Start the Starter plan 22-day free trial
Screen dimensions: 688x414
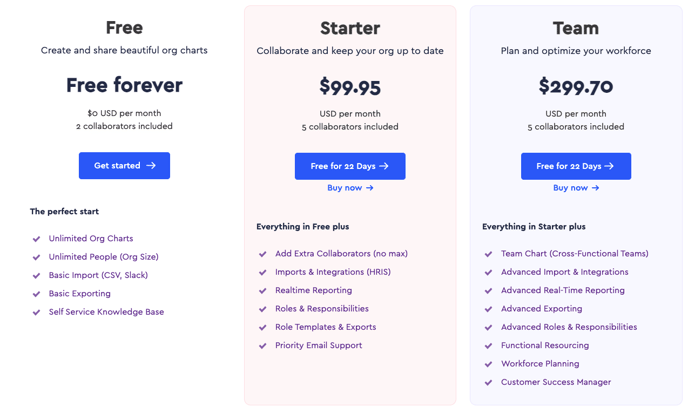click(350, 166)
